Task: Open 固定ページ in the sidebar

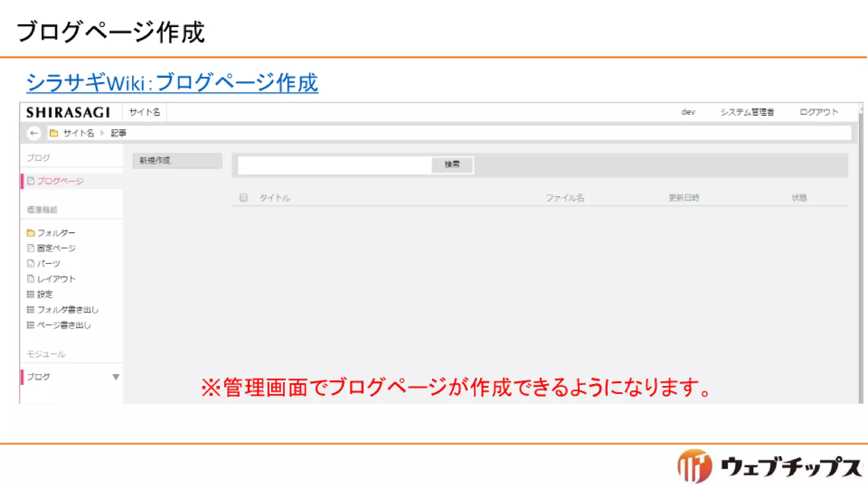Action: coord(56,248)
